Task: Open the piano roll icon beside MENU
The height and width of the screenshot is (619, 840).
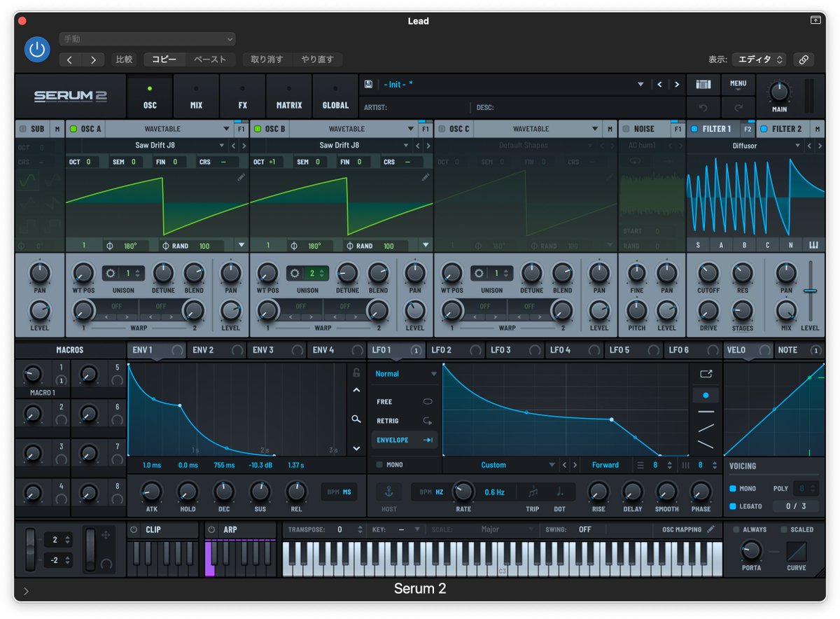Action: [x=703, y=85]
